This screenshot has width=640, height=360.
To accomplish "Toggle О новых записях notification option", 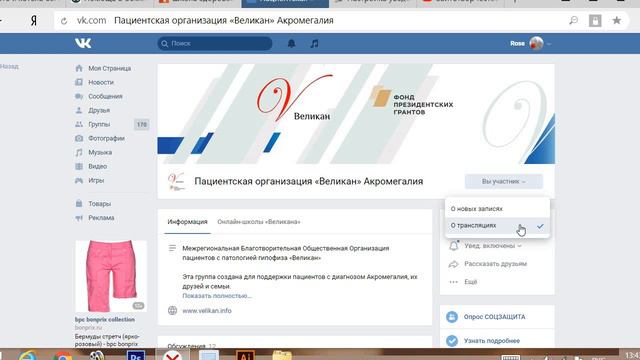I will [498, 209].
